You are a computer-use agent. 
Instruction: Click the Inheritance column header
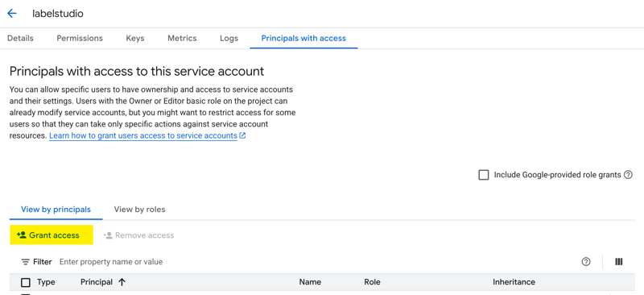pos(514,282)
